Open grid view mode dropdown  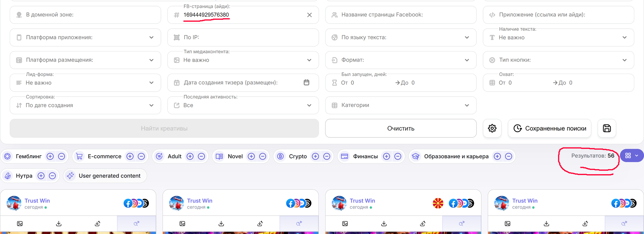point(632,156)
